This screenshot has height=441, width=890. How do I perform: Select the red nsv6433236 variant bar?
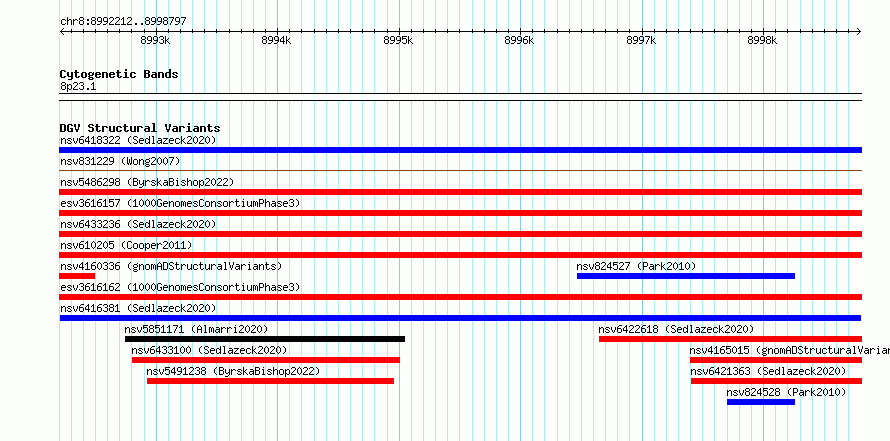(x=460, y=234)
